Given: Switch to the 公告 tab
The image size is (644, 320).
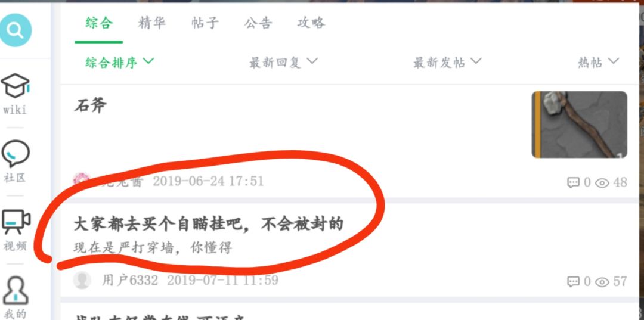Looking at the screenshot, I should tap(258, 23).
